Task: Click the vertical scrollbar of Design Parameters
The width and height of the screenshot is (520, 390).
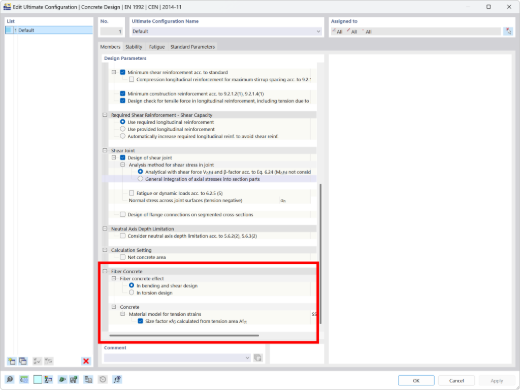Action: 321,253
